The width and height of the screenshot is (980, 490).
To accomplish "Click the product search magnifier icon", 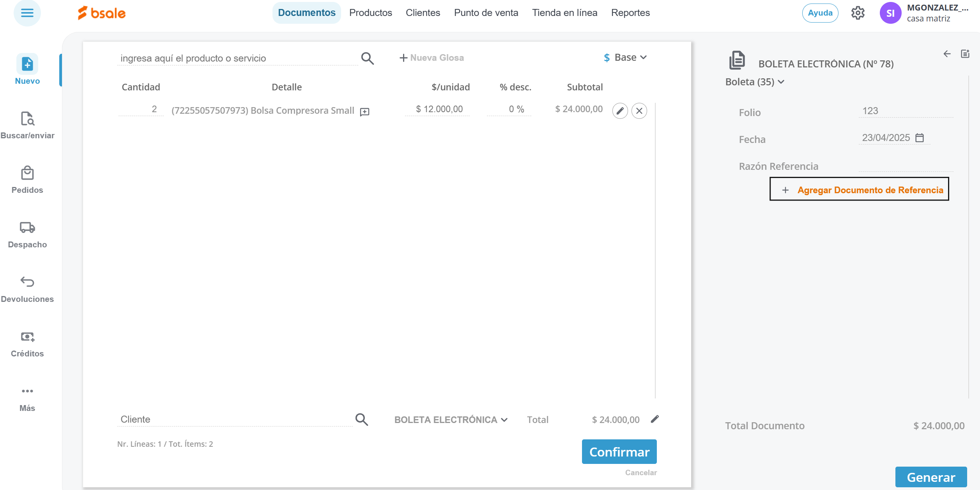I will [367, 58].
